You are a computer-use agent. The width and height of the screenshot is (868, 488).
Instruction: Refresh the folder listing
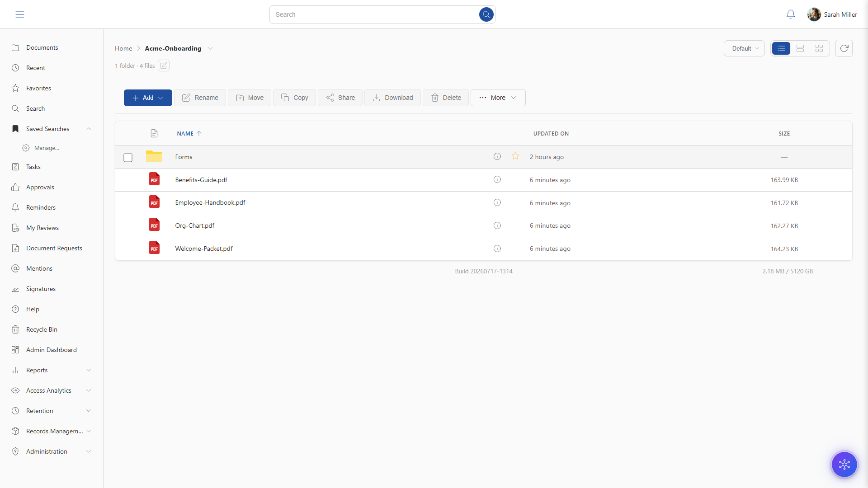point(844,48)
